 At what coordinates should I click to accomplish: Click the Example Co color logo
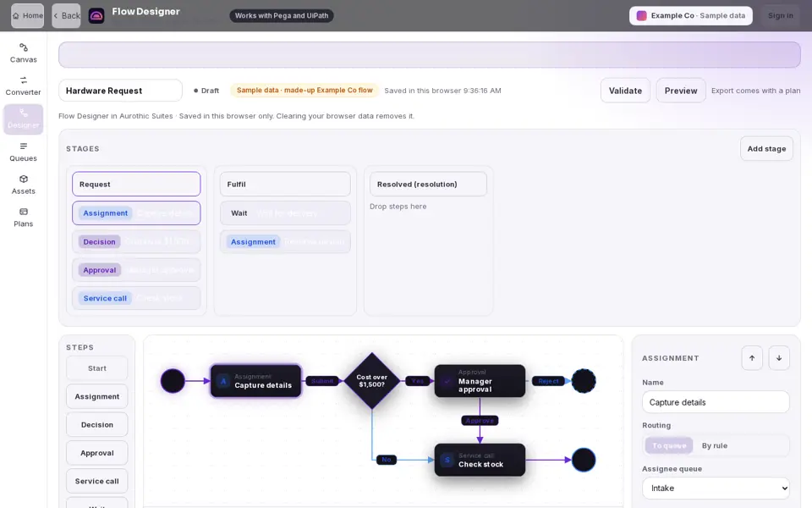[x=641, y=15]
